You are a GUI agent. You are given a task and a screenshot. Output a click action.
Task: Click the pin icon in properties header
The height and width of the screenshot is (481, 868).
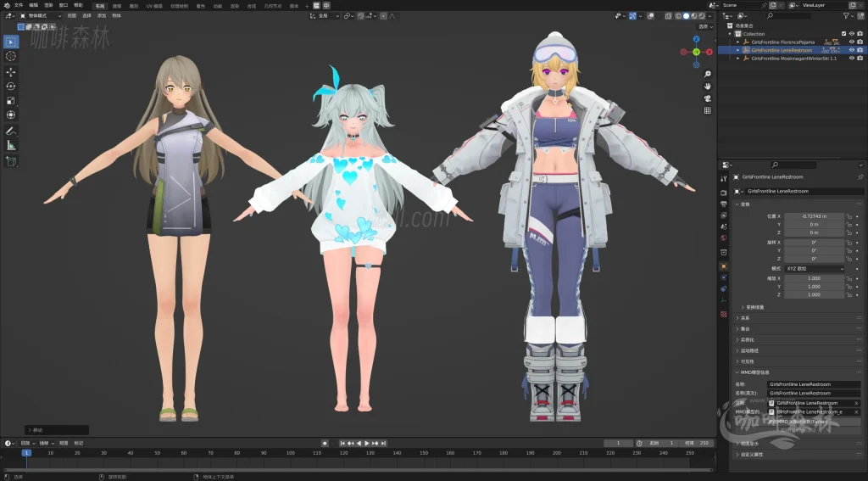click(860, 176)
